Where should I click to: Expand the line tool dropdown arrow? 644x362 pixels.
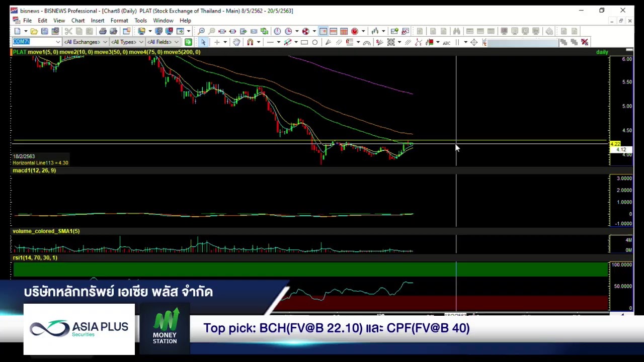pyautogui.click(x=278, y=42)
